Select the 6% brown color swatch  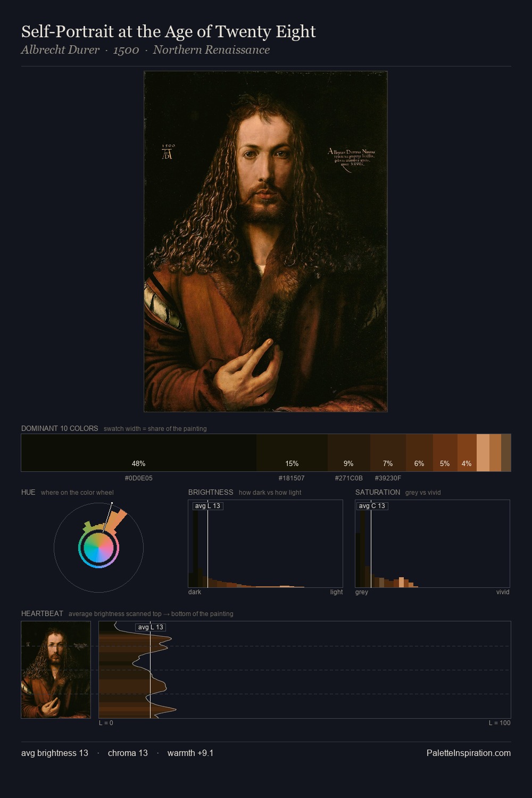pyautogui.click(x=419, y=453)
